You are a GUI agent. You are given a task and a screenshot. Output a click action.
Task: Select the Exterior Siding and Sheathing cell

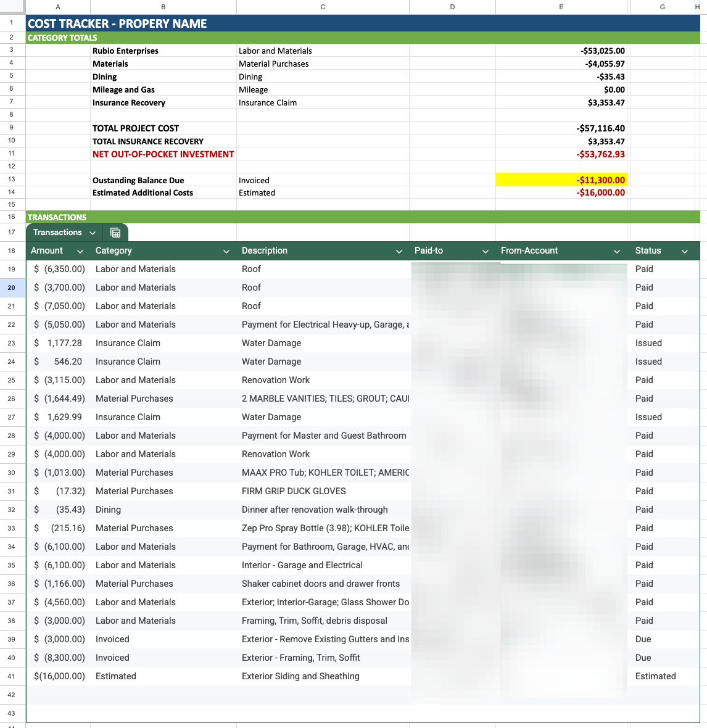pos(323,676)
